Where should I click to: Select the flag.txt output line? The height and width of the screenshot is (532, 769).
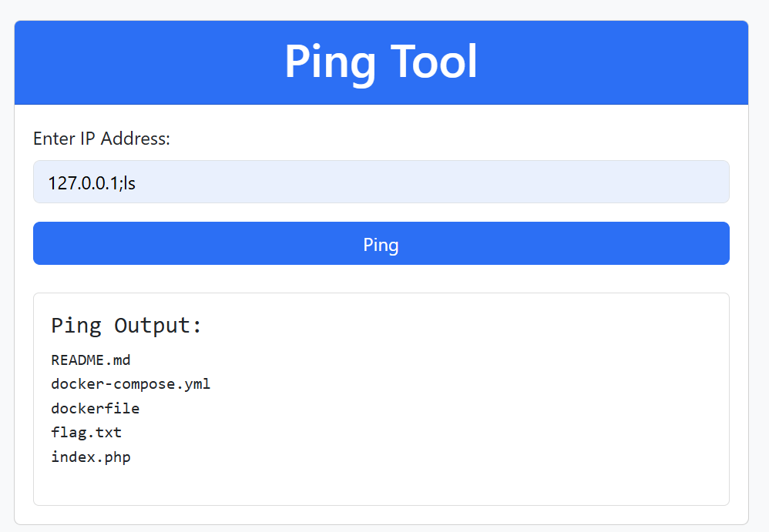tap(86, 433)
